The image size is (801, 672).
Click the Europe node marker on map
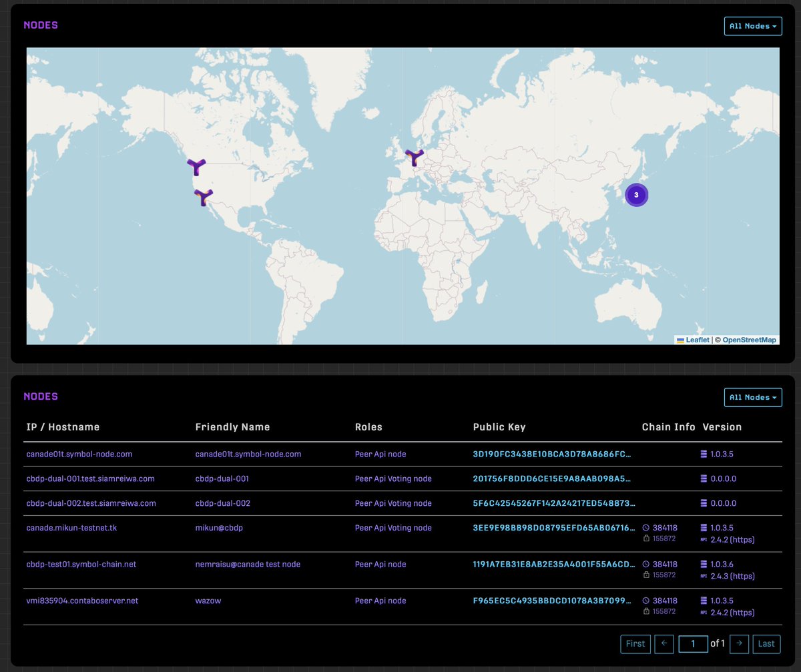415,157
